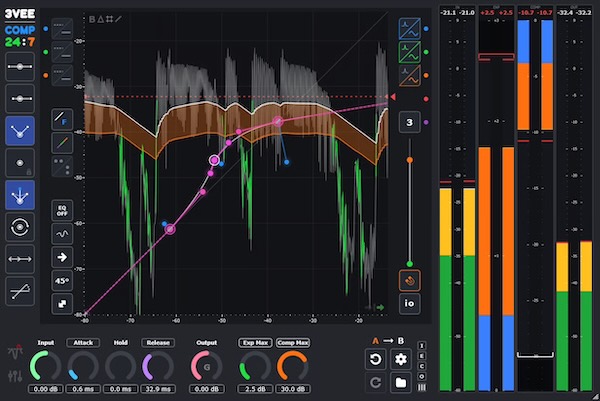
Task: Click the Input 0.00 dB value field
Action: [46, 389]
